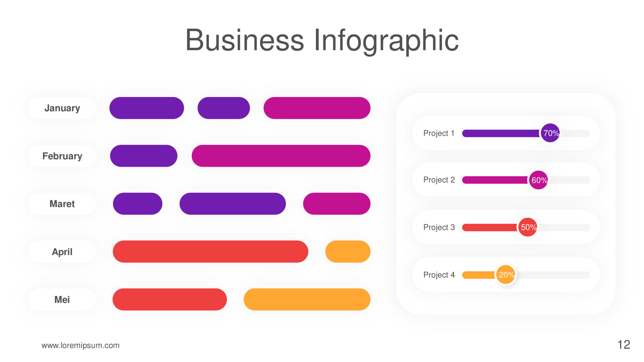Select the April month label
The height and width of the screenshot is (362, 644).
coord(62,252)
